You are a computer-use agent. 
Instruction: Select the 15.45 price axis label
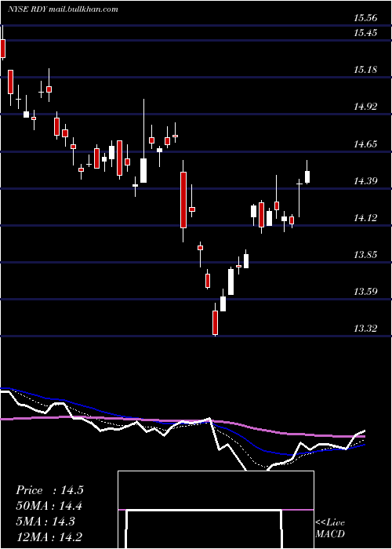pos(365,33)
